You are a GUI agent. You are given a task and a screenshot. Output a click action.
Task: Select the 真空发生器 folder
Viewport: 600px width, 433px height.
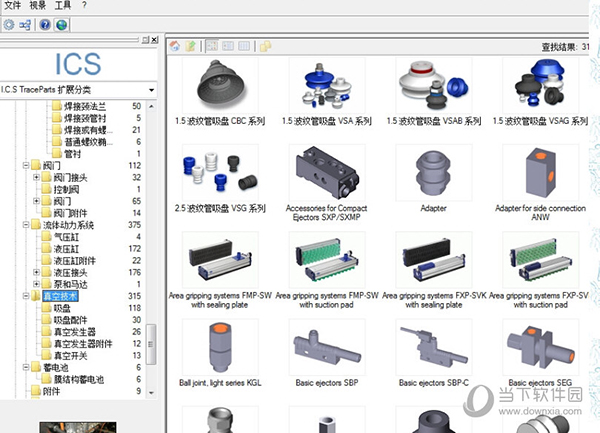(x=75, y=332)
